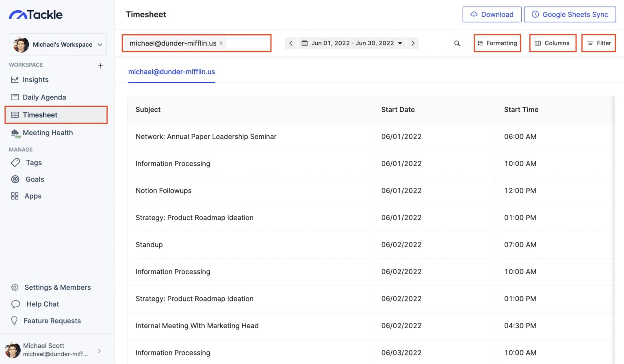Open the Goals page
This screenshot has height=364, width=624.
tap(35, 179)
